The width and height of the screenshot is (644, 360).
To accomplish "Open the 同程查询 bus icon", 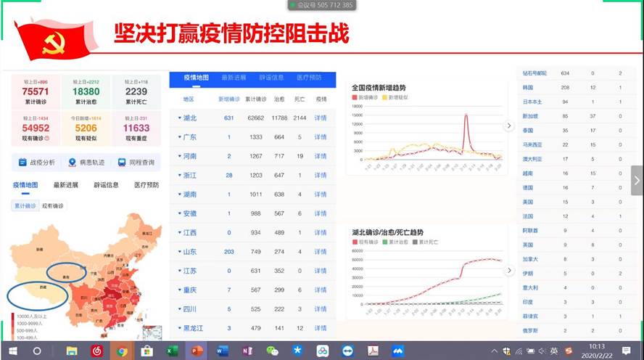I will coord(123,163).
